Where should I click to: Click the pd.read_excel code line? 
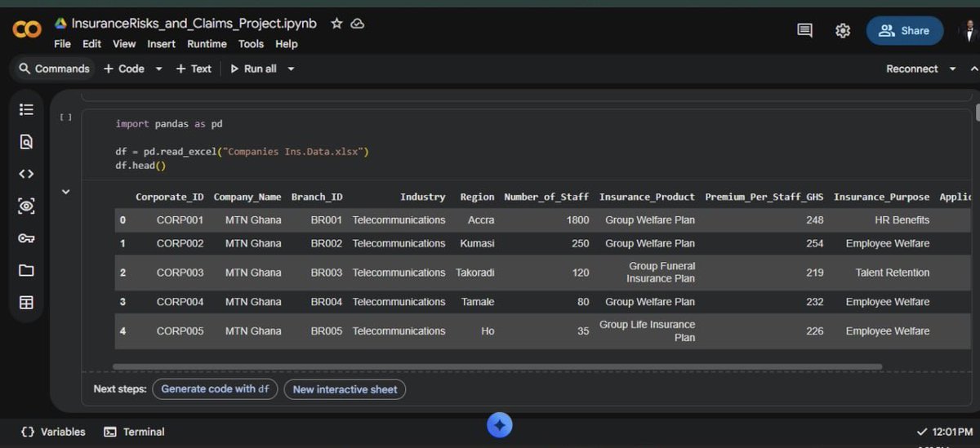point(243,152)
